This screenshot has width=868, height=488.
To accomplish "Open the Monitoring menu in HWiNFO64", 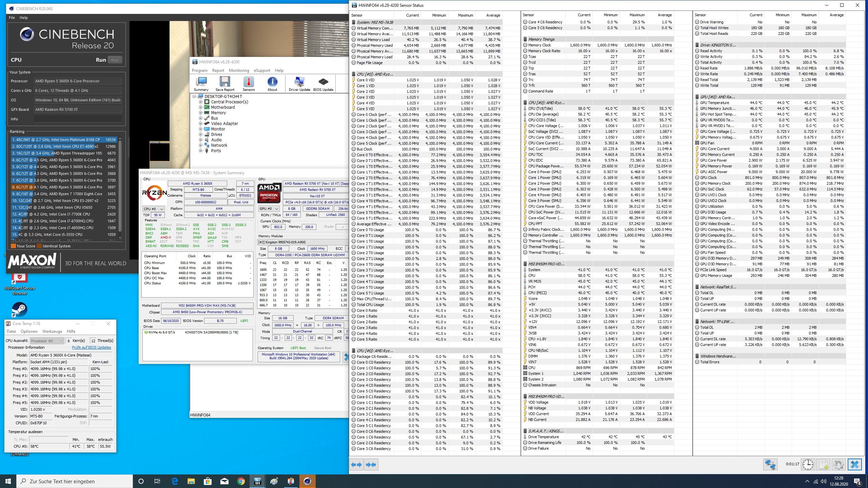I will pyautogui.click(x=239, y=70).
